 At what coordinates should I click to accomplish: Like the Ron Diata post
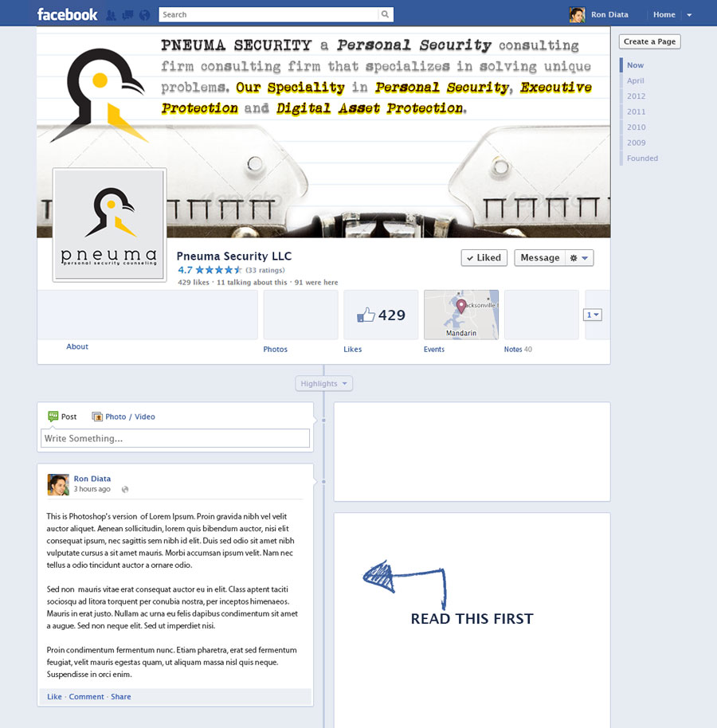tap(54, 697)
